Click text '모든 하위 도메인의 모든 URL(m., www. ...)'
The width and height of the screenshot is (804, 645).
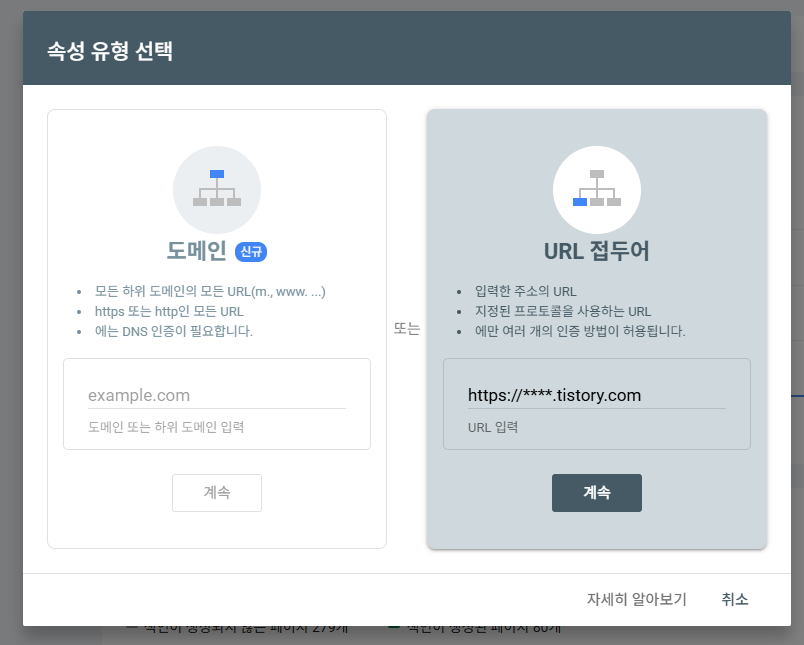click(210, 291)
